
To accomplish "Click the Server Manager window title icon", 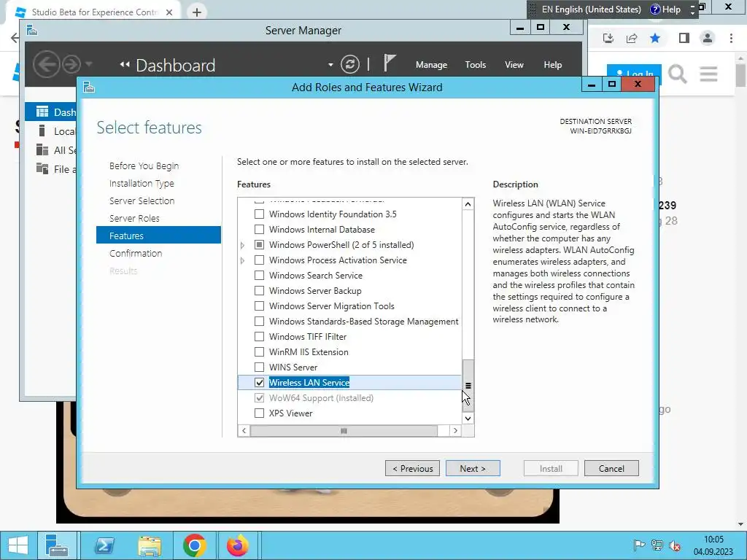I will (x=32, y=31).
